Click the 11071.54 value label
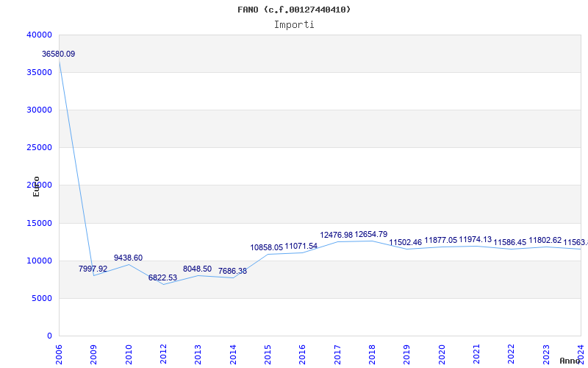This screenshot has width=588, height=368. tap(301, 247)
